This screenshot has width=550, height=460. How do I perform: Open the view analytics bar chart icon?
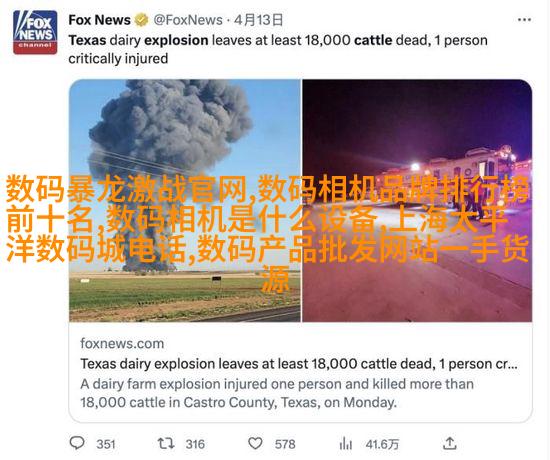346,444
